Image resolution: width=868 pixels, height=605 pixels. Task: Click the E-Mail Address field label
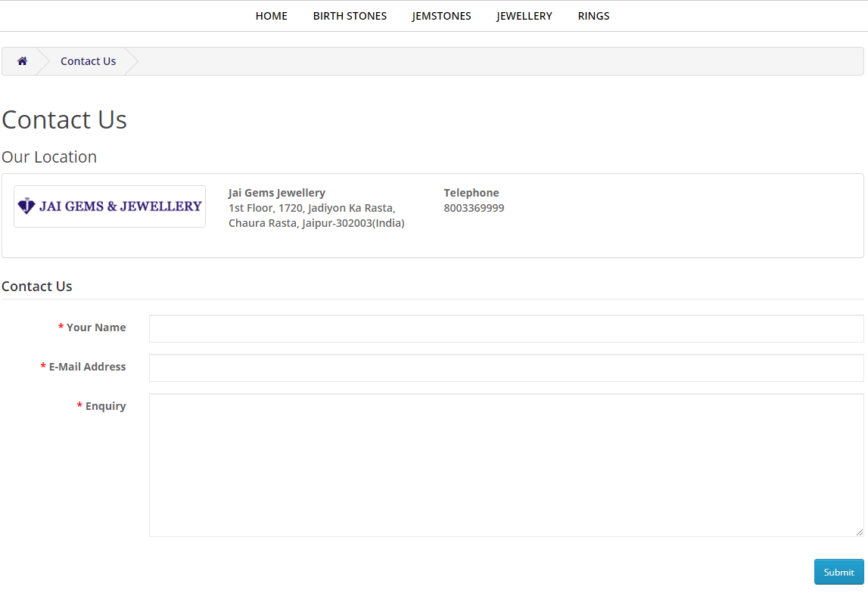click(87, 367)
